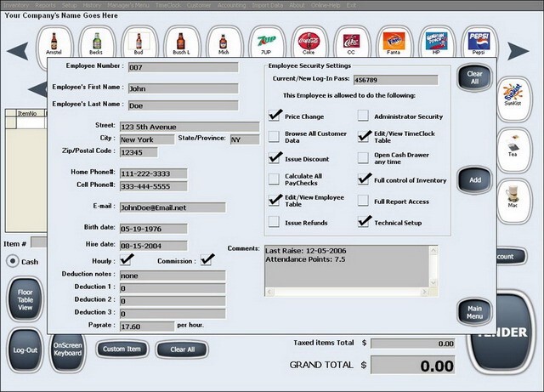Click the Comments box scroll-up arrow
The image size is (544, 392).
pos(433,250)
